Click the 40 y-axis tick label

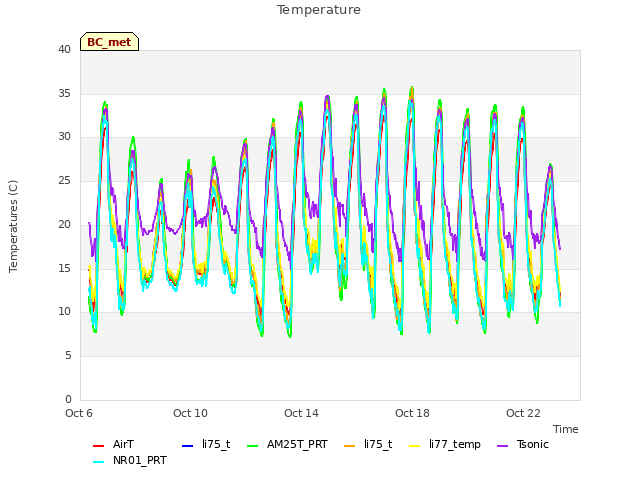point(64,49)
